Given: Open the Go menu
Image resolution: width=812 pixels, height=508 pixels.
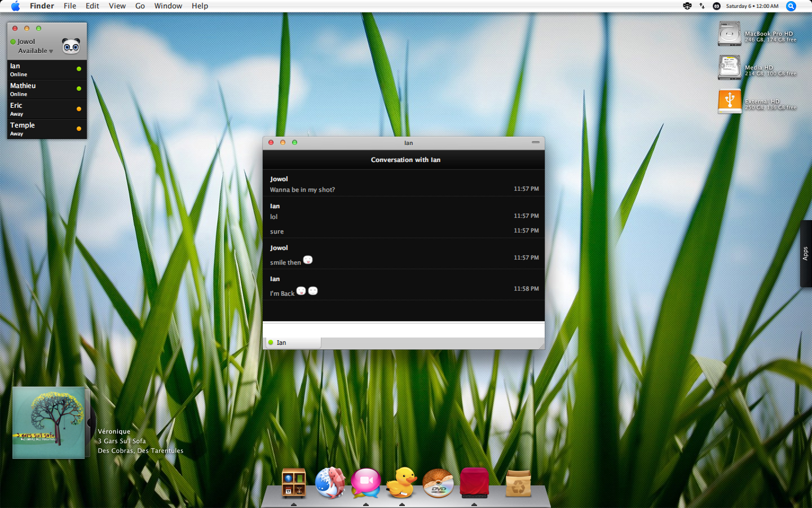Looking at the screenshot, I should (x=140, y=6).
